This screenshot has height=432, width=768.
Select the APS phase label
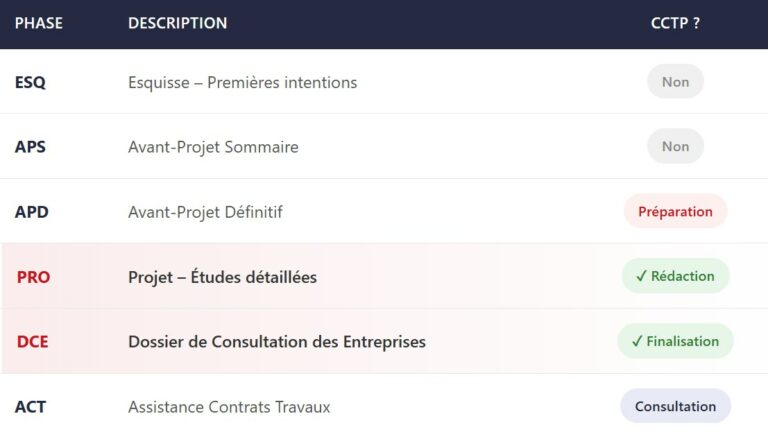30,147
